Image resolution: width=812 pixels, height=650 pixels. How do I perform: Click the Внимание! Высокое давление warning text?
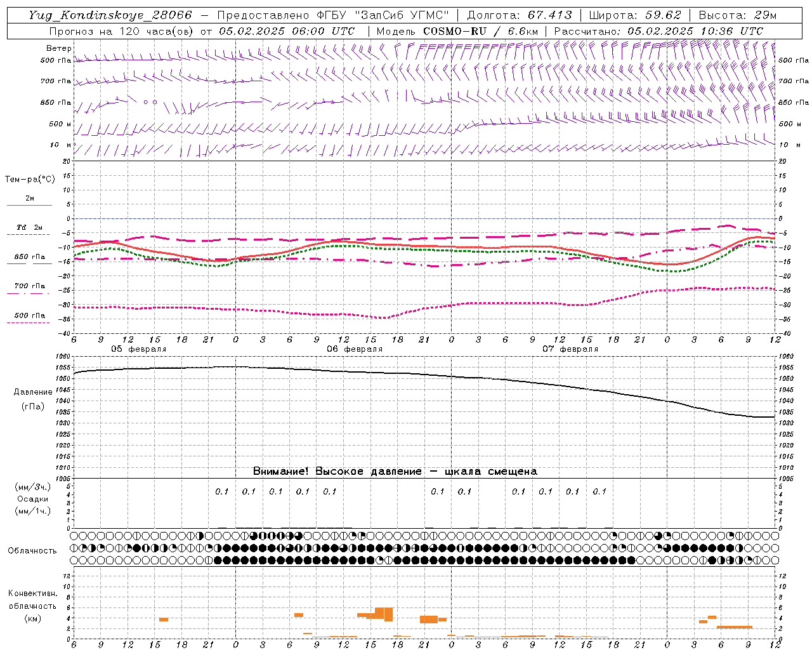coord(395,472)
